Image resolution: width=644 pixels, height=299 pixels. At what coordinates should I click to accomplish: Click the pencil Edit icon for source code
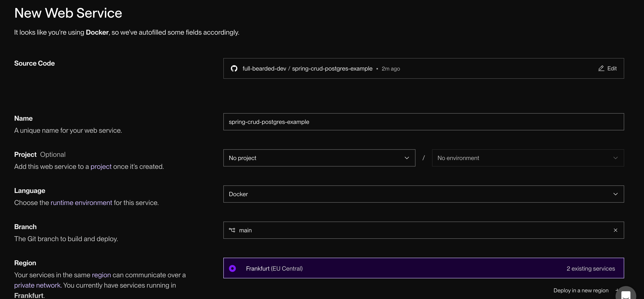pos(601,68)
